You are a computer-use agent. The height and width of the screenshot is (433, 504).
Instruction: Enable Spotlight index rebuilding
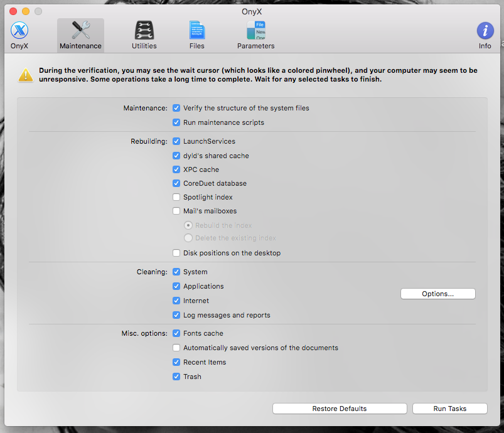pos(176,197)
